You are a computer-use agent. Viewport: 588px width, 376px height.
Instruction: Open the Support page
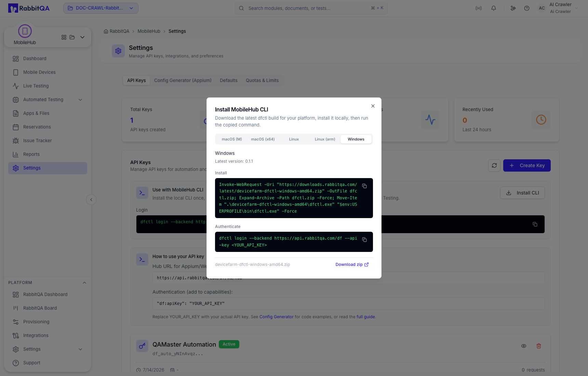(48, 363)
